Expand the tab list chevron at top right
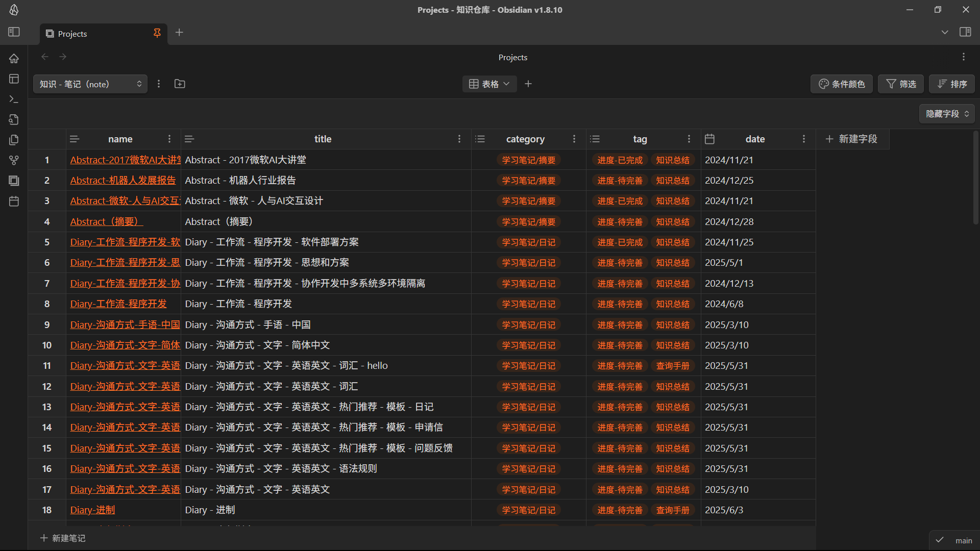 945,32
